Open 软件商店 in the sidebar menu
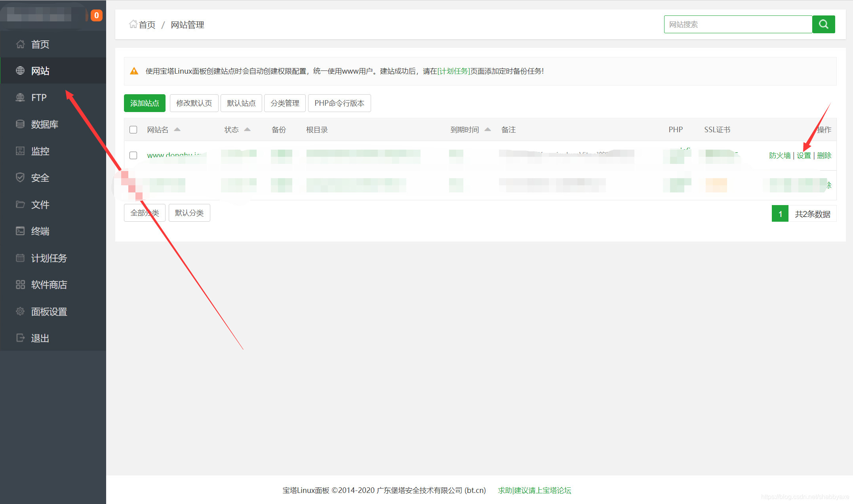853x504 pixels. pos(53,285)
